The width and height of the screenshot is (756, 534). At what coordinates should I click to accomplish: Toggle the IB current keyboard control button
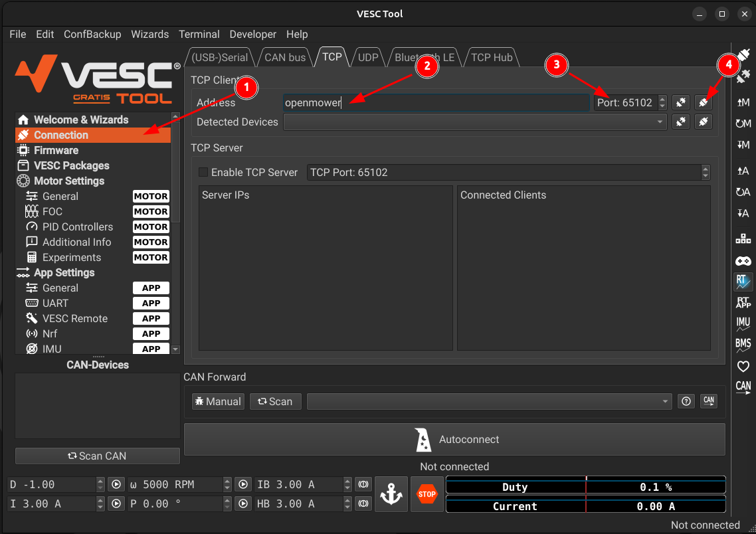[363, 484]
